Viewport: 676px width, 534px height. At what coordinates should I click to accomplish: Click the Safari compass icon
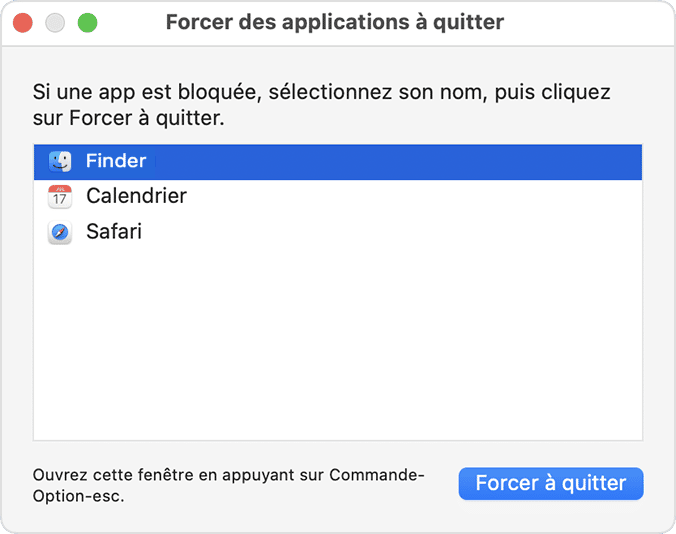click(60, 232)
